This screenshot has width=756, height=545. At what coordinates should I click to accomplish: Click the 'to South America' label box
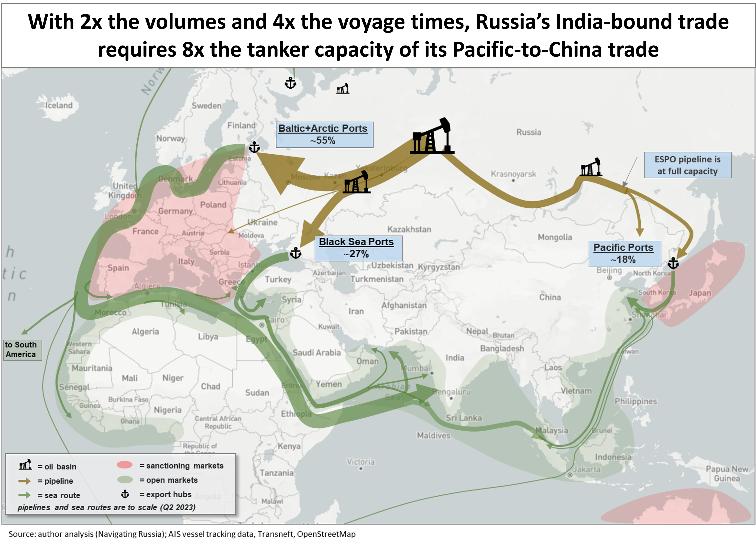click(x=22, y=350)
